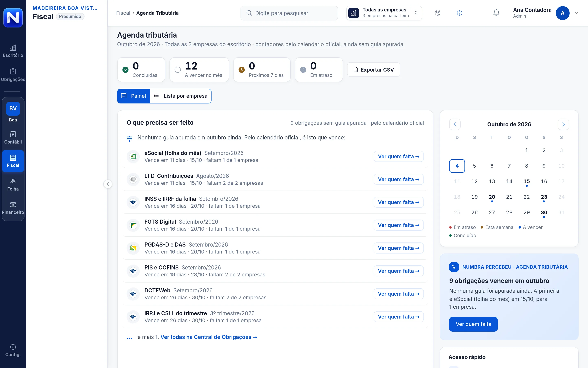
Task: Select day 15 in the calendar
Action: [526, 182]
